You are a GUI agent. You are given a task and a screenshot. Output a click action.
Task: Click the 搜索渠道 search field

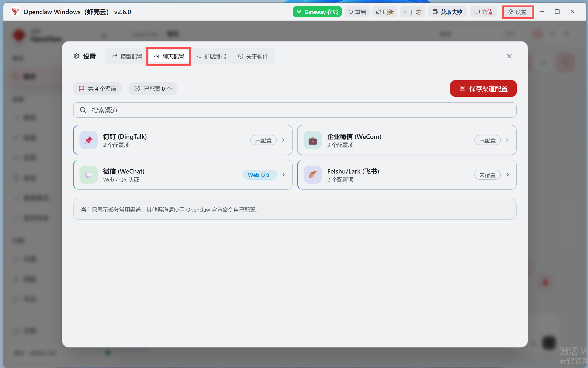[x=294, y=110]
